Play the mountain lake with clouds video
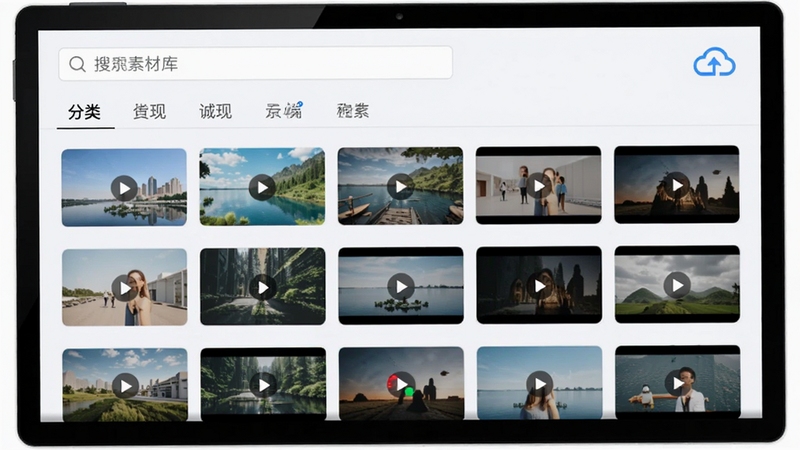Image resolution: width=800 pixels, height=450 pixels. point(262,187)
